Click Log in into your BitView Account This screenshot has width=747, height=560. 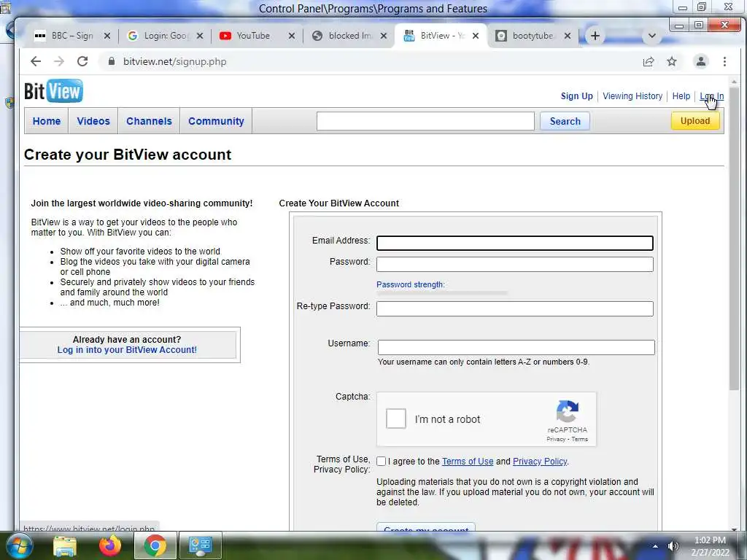pyautogui.click(x=127, y=350)
